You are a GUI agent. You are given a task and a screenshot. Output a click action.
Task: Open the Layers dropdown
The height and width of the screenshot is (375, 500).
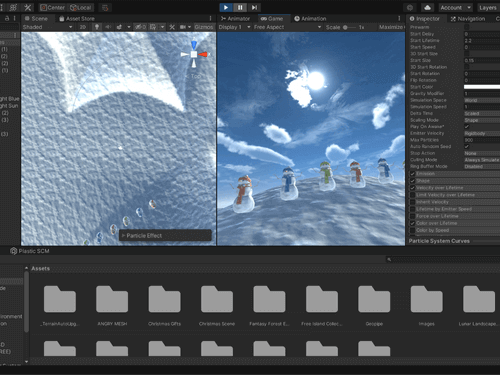click(488, 7)
